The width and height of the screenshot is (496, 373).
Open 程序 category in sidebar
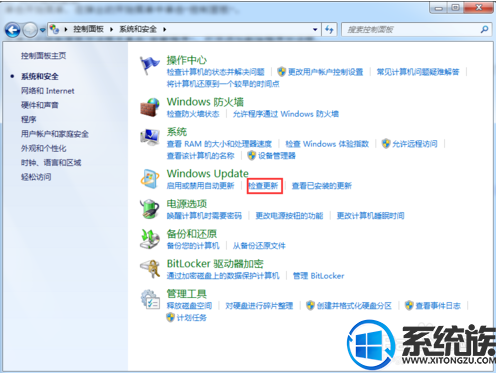29,120
